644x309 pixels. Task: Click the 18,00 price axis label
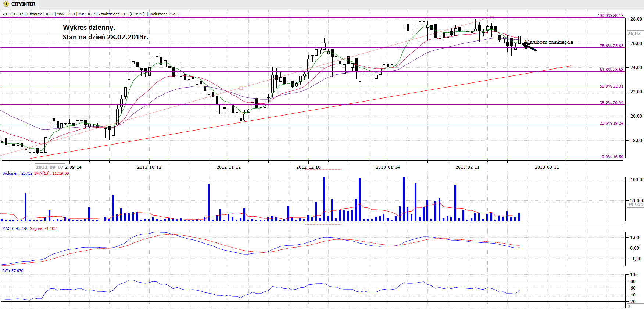(636, 141)
